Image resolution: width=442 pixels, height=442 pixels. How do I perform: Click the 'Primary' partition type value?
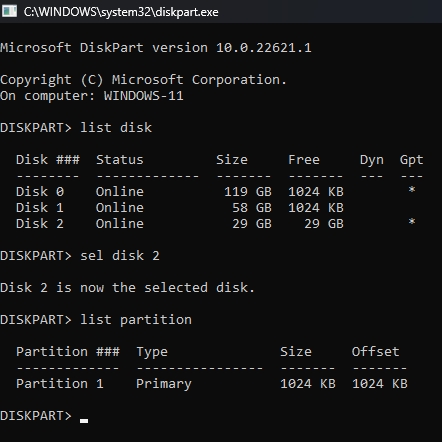pos(164,384)
